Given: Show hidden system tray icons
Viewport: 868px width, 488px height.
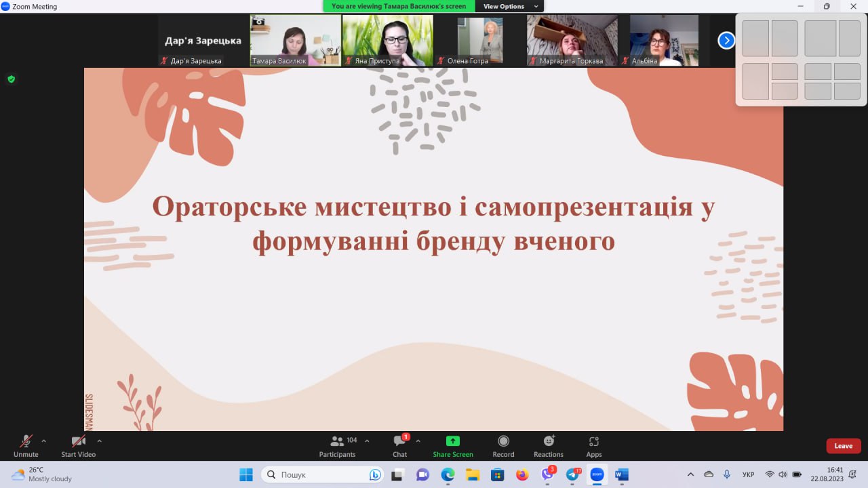Looking at the screenshot, I should click(x=691, y=474).
